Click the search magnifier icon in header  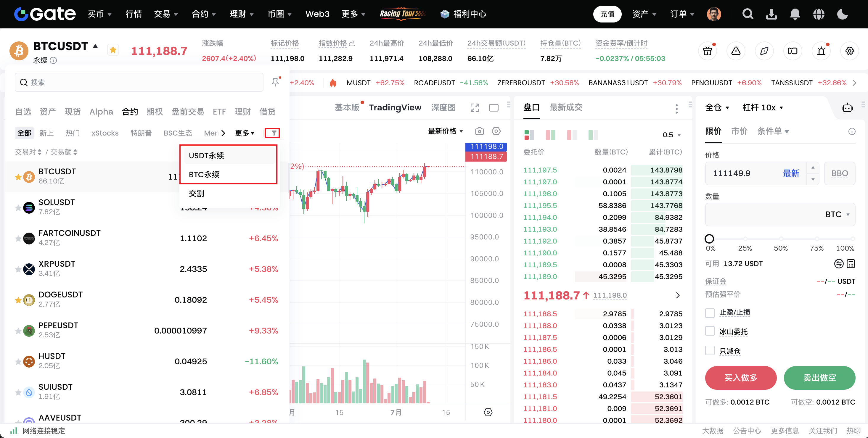748,14
